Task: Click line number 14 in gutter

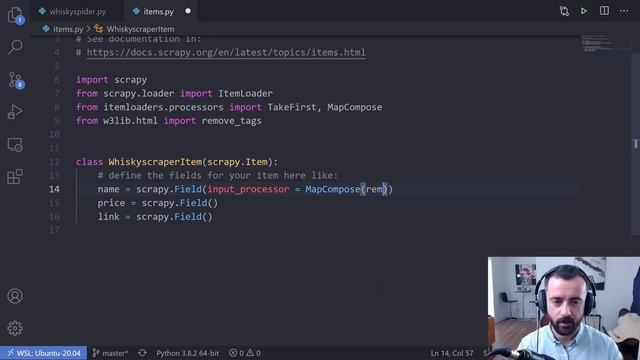Action: tap(54, 189)
